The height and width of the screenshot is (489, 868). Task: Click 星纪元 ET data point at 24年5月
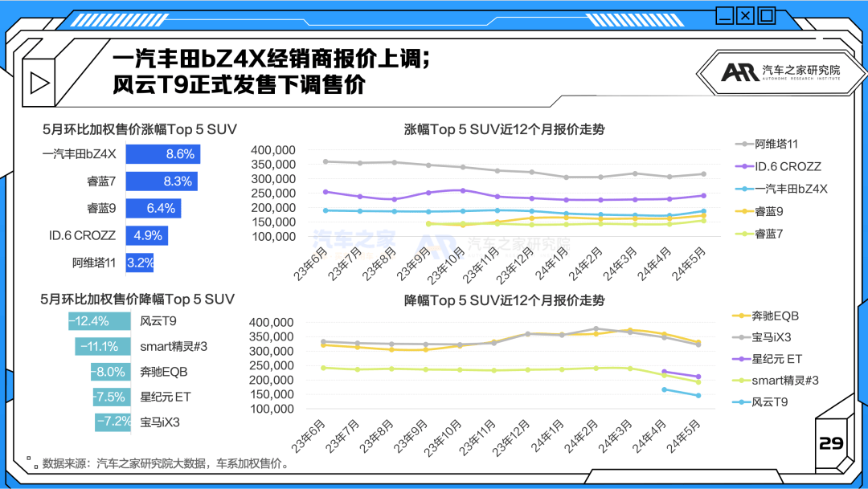(698, 377)
